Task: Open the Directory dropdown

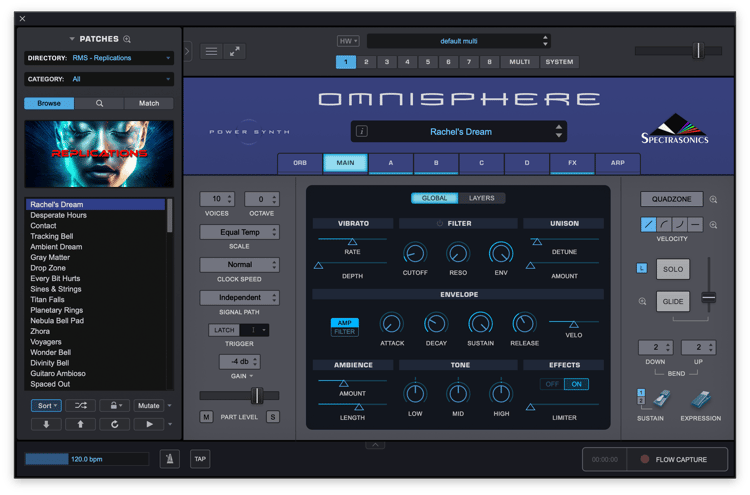Action: coord(99,58)
